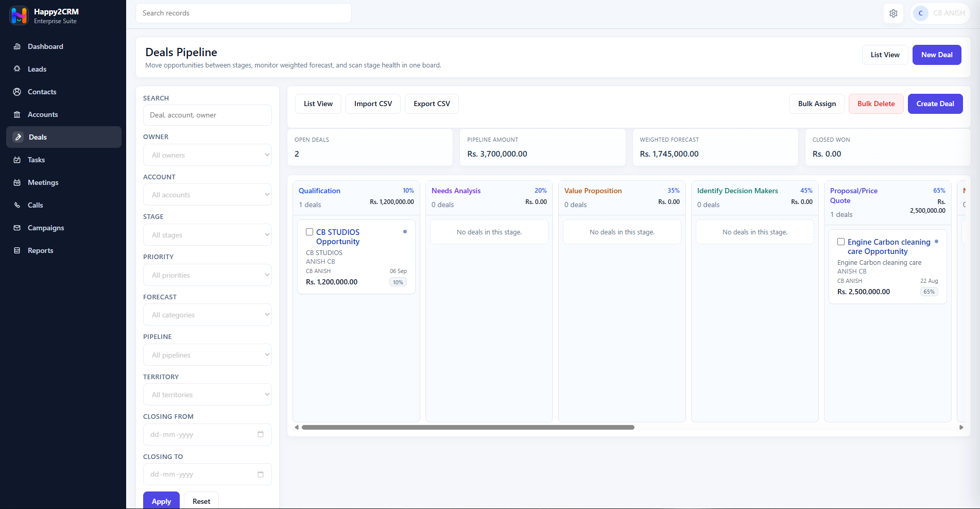Open settings via the gear icon
This screenshot has height=509, width=980.
893,13
